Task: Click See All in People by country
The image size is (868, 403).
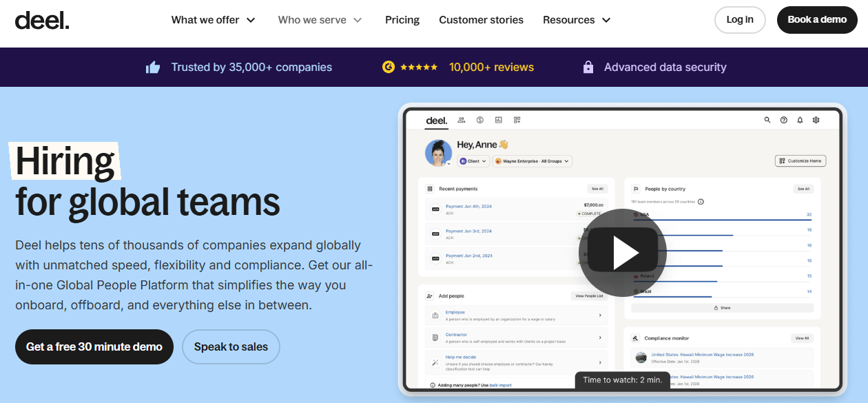Action: 803,189
